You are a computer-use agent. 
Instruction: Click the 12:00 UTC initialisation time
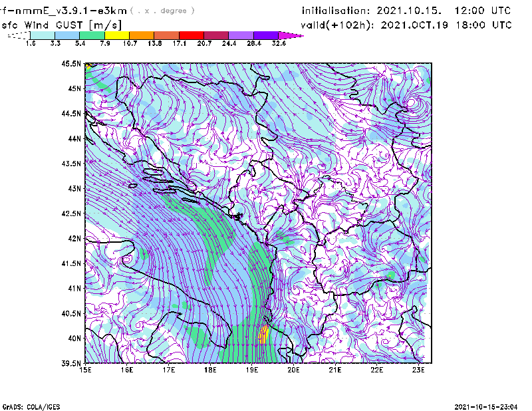coord(483,11)
